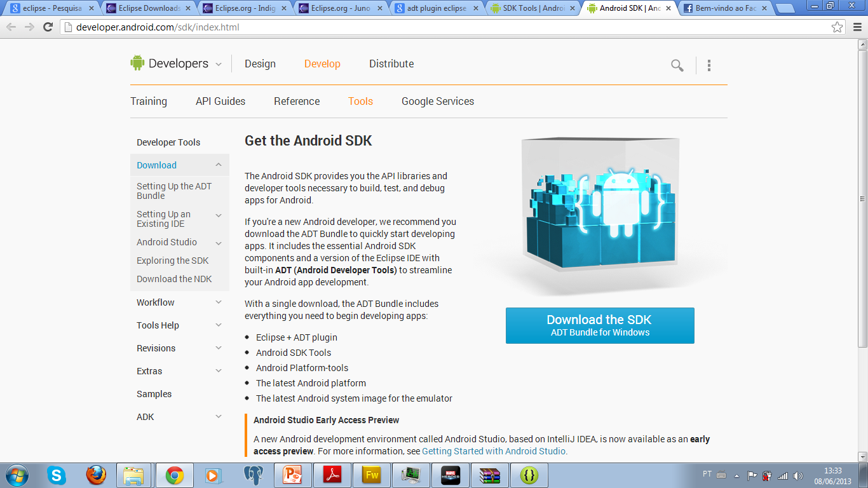
Task: Expand the Extras sidebar section
Action: (219, 371)
